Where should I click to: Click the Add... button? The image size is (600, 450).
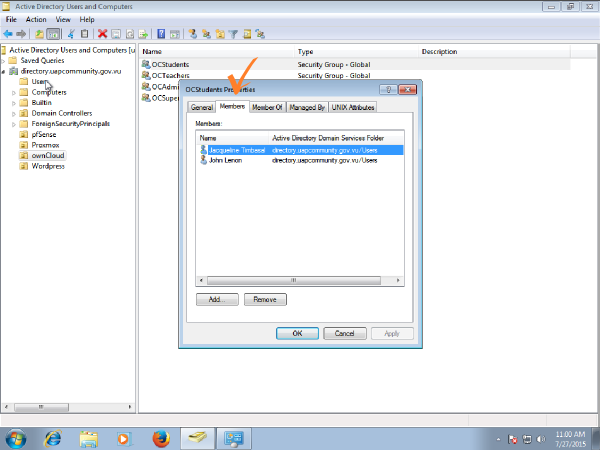click(x=217, y=299)
